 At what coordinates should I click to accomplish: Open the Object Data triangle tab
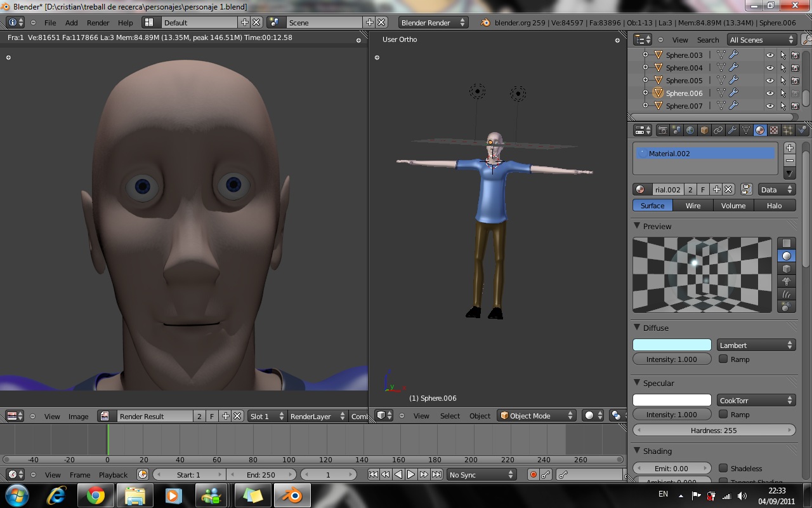pyautogui.click(x=746, y=130)
